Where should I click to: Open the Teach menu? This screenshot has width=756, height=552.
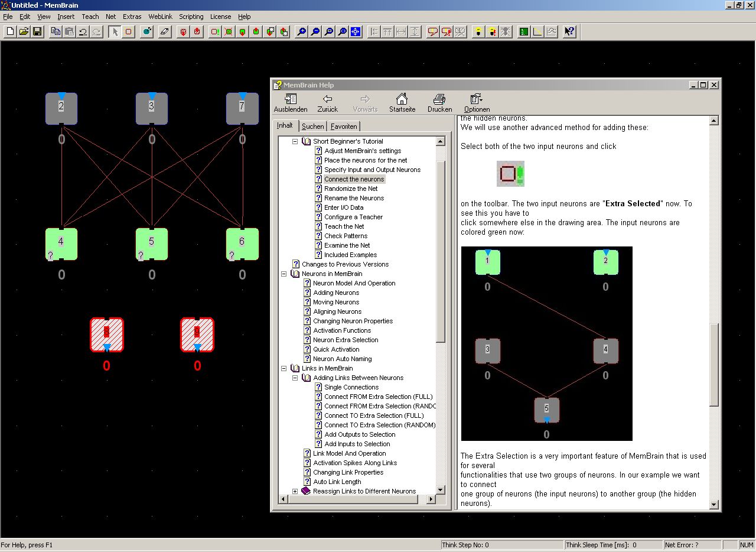(90, 17)
